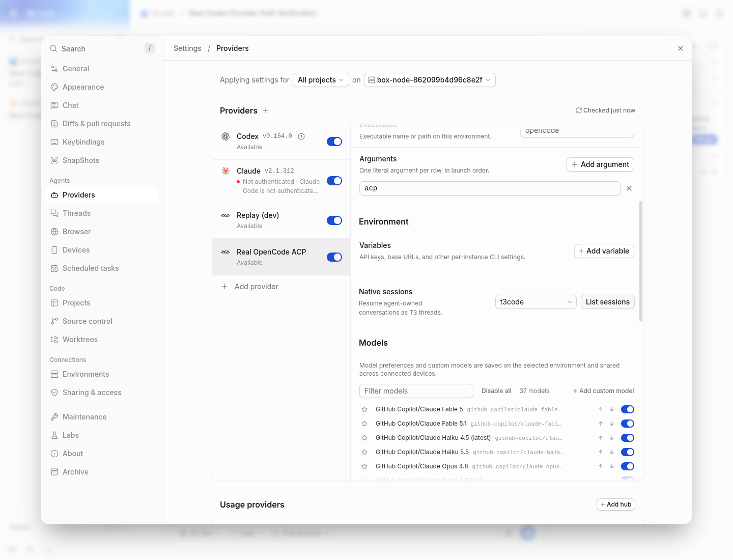
Task: Star the GitHub Copilot/Claude Fable 5 model
Action: (364, 409)
